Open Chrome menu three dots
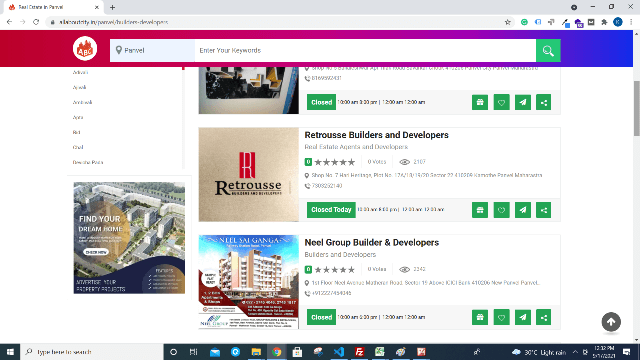The image size is (640, 360). coord(631,22)
